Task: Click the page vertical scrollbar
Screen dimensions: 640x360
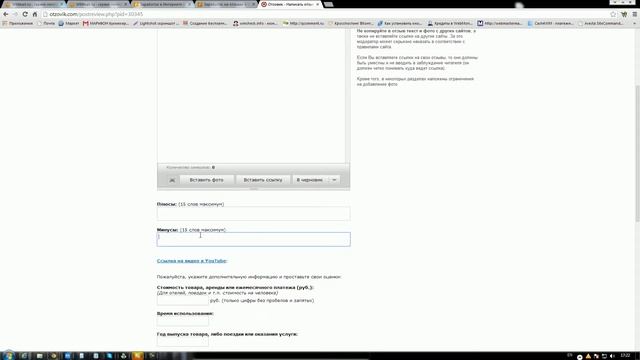Action: [x=637, y=153]
